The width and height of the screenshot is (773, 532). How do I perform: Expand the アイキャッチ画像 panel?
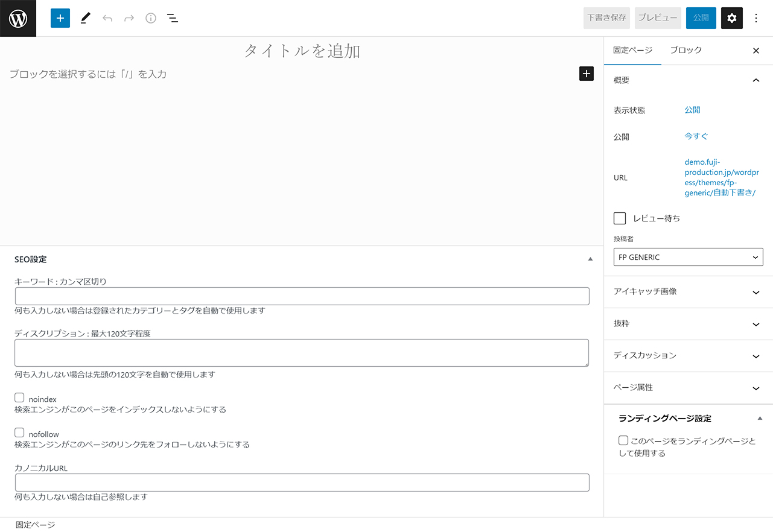[689, 292]
